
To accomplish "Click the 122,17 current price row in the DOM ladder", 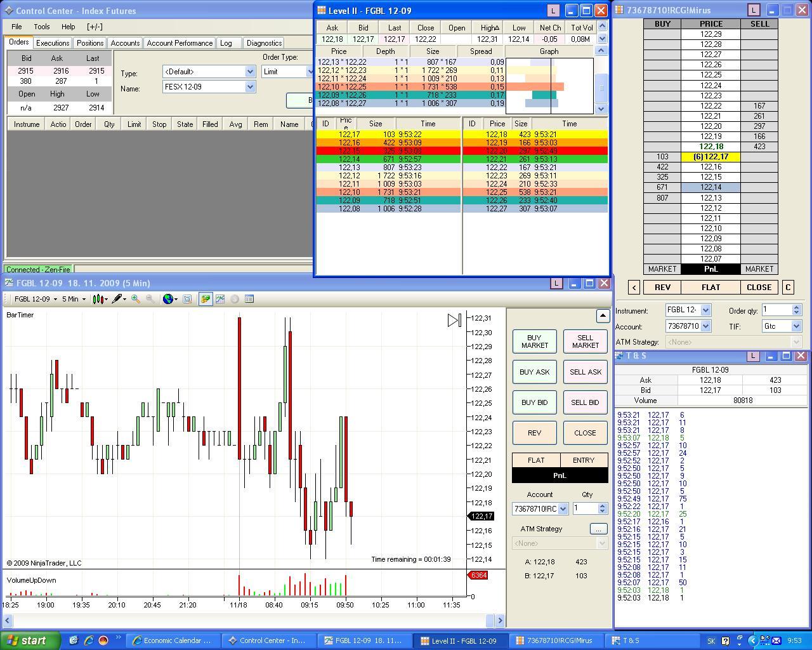I will 710,157.
